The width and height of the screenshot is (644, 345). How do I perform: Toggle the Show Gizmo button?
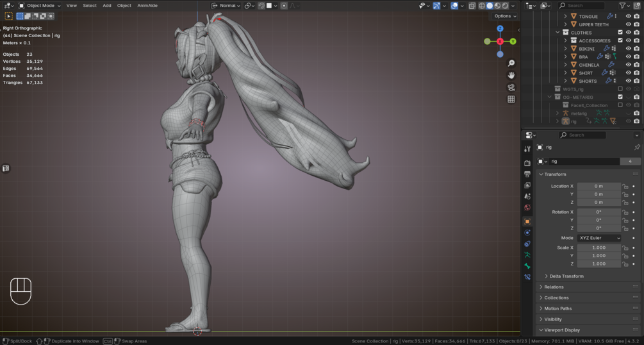tap(436, 6)
